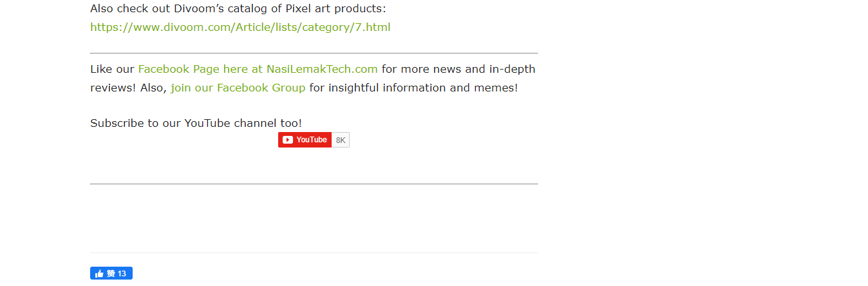The image size is (868, 286).
Task: Click the 8K subscriber count badge
Action: pyautogui.click(x=341, y=140)
